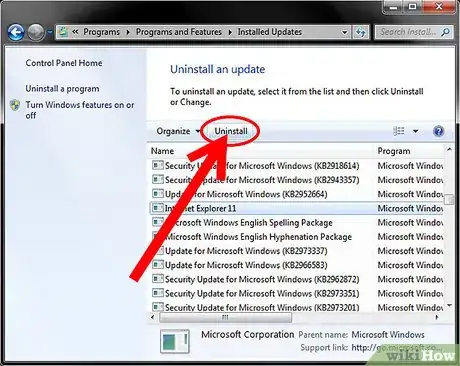Click the shield icon beside Windows features

pyautogui.click(x=15, y=105)
